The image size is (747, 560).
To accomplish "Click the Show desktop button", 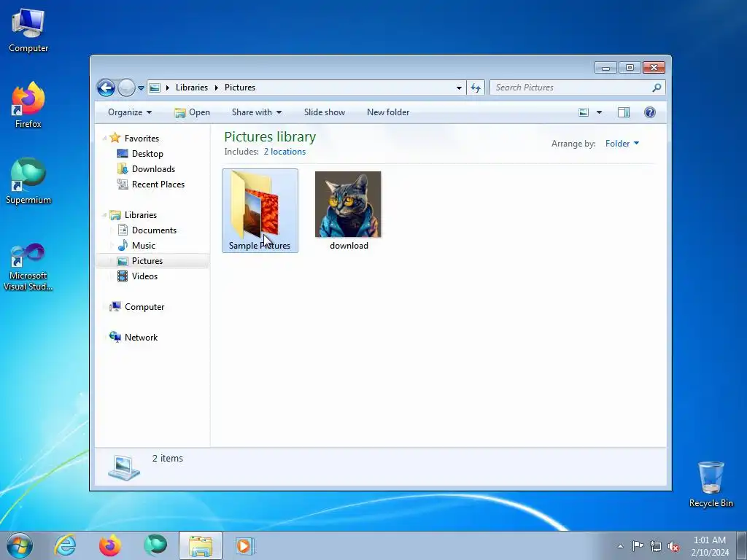I will click(742, 545).
